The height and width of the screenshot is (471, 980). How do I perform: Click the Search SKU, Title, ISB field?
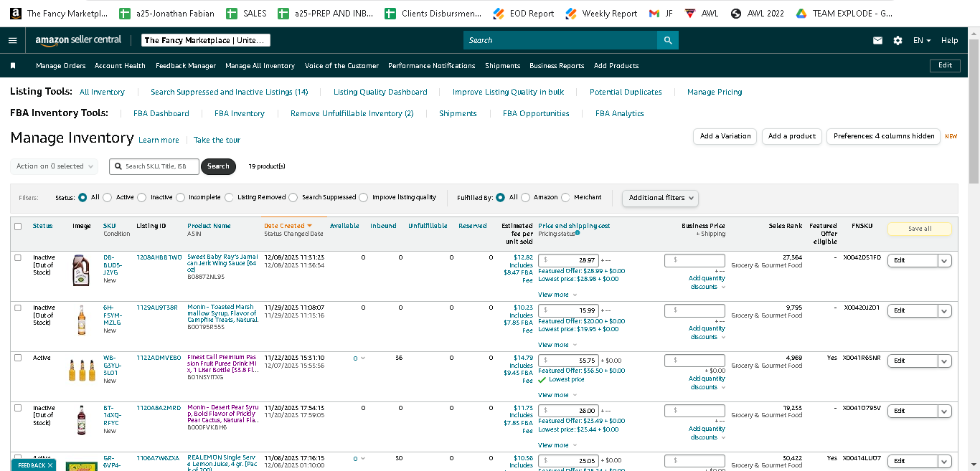coord(154,166)
